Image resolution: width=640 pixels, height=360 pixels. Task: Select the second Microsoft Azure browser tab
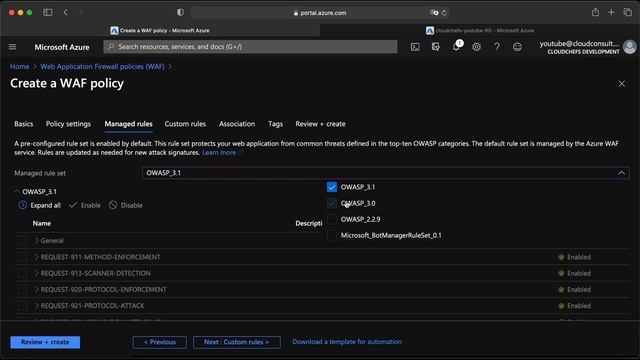pos(480,30)
